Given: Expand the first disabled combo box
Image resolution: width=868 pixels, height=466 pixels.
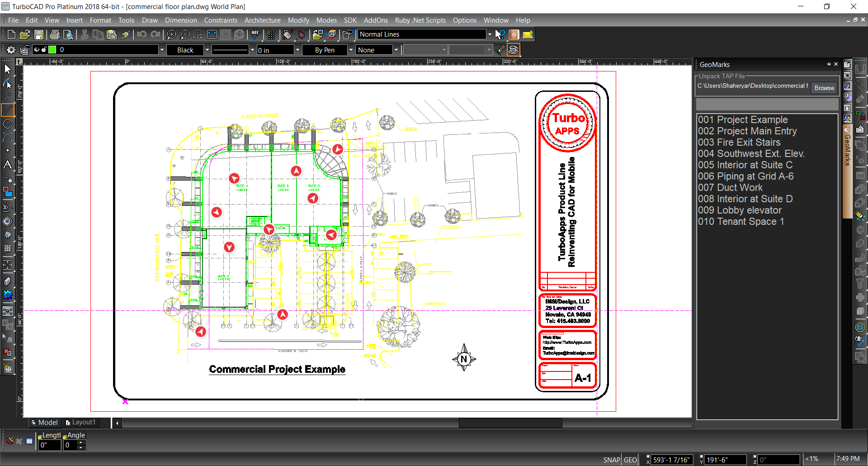Looking at the screenshot, I should [x=444, y=50].
